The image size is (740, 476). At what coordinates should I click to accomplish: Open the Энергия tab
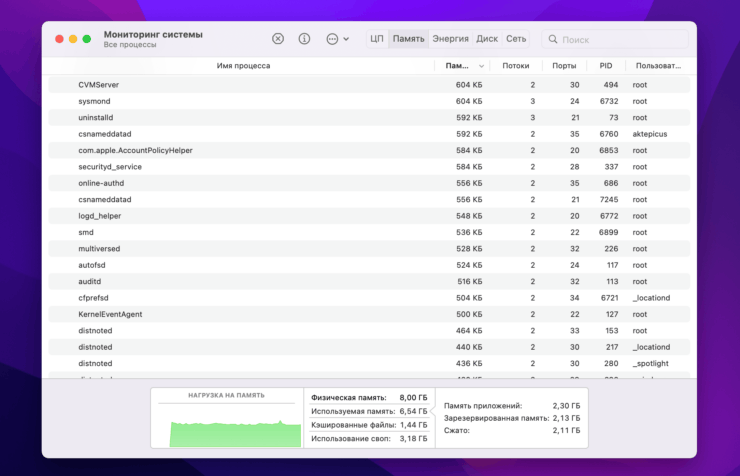[x=450, y=39]
